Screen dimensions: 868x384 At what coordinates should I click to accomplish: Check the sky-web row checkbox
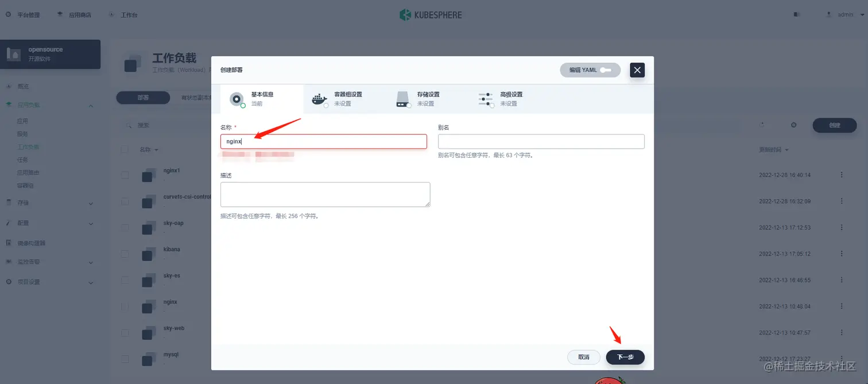(125, 332)
